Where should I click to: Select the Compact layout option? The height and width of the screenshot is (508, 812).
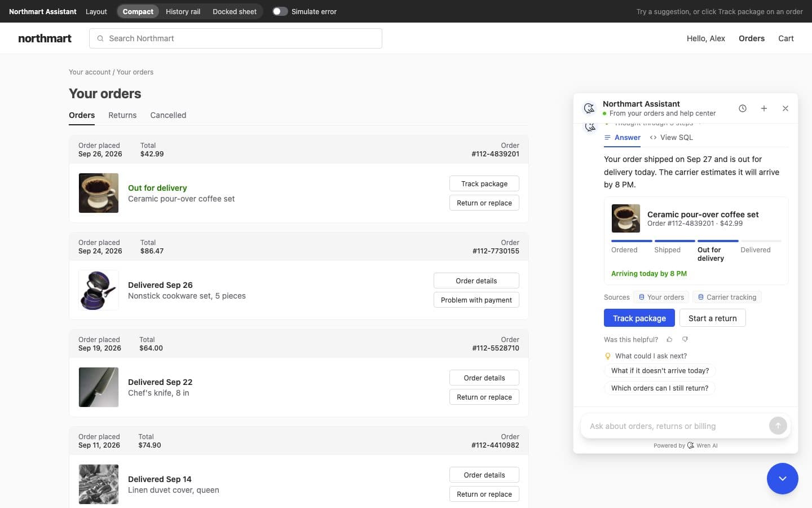point(138,11)
